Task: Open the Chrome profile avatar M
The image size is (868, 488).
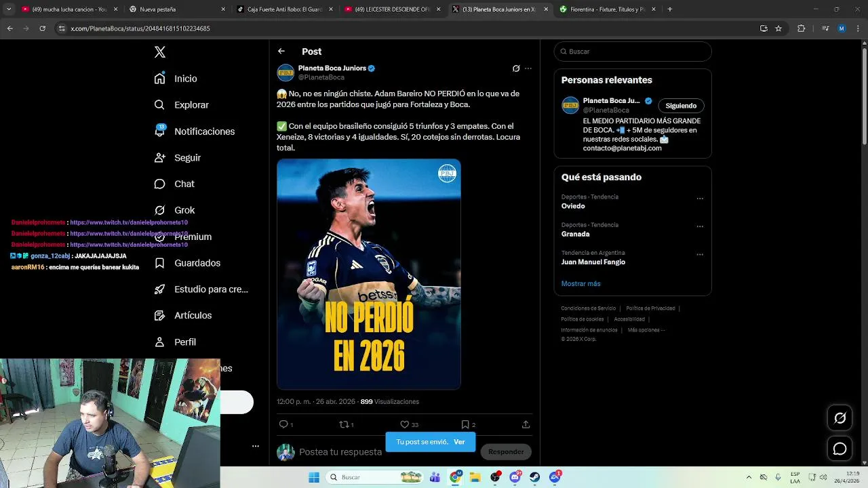Action: tap(842, 28)
